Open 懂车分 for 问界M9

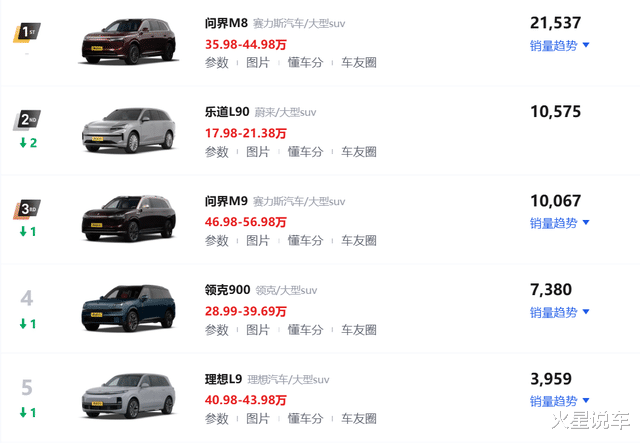[305, 241]
